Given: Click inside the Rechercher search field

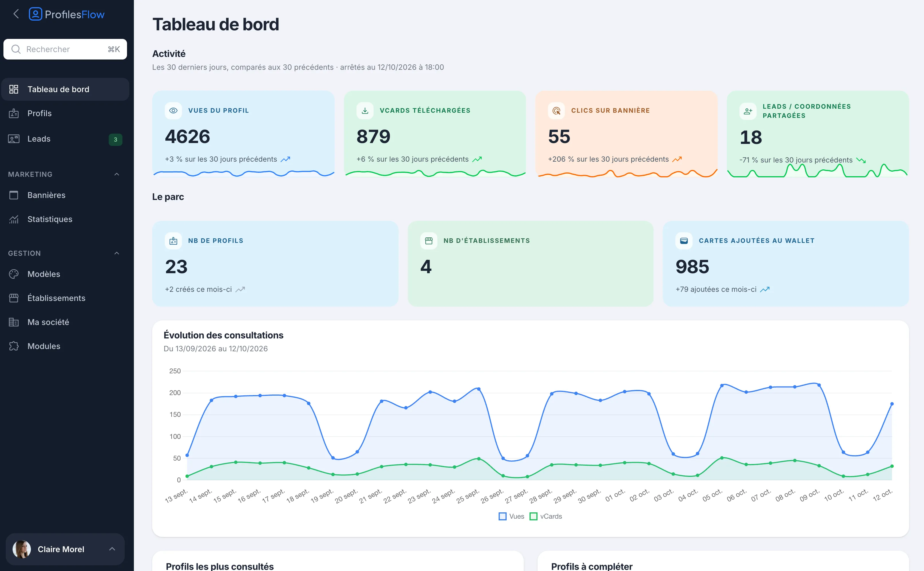Looking at the screenshot, I should click(x=65, y=49).
